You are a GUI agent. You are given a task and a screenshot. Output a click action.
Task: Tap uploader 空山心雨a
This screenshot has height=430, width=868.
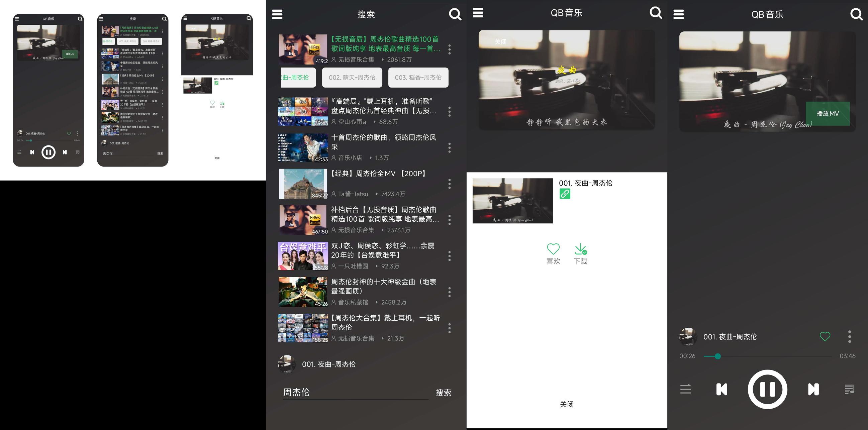point(352,122)
